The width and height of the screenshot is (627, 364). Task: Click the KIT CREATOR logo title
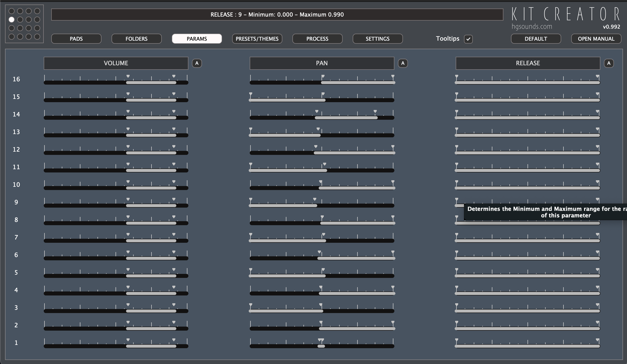566,14
